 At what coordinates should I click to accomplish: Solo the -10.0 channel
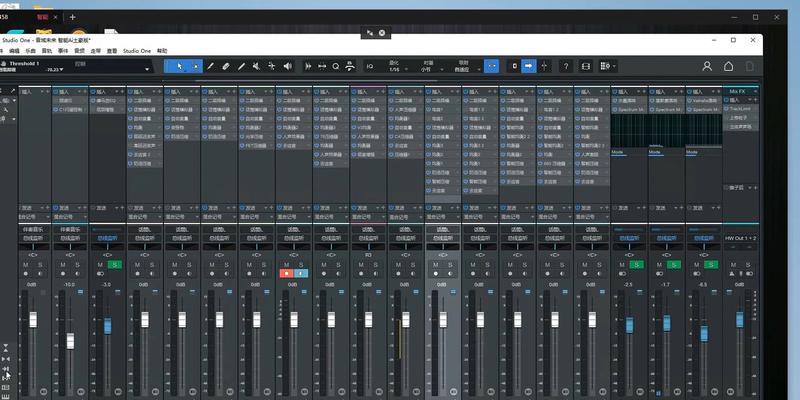click(x=78, y=265)
